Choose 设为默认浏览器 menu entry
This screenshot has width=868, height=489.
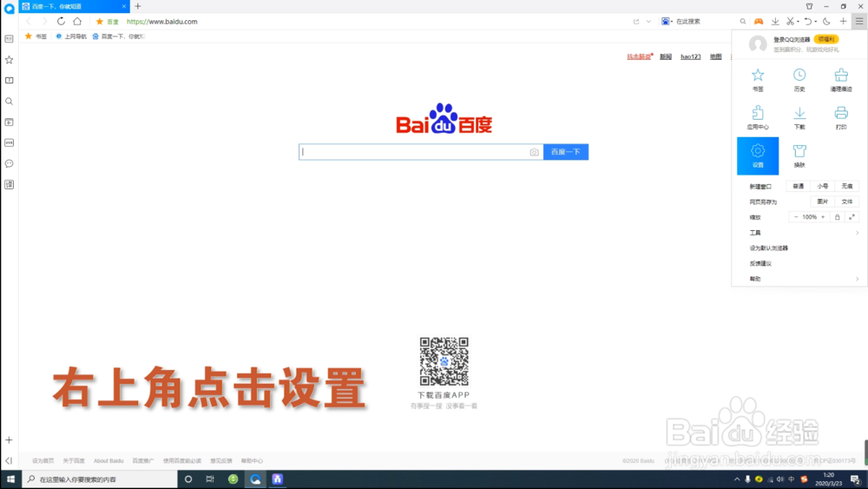[768, 248]
